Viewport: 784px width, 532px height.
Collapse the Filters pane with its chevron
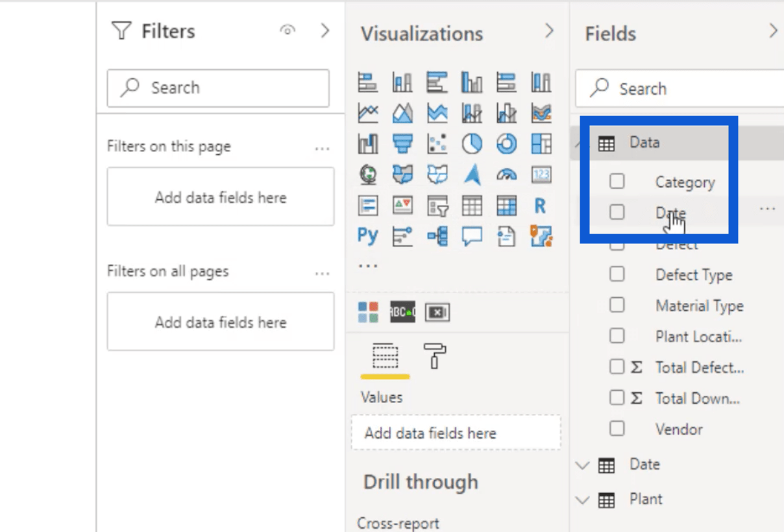point(325,30)
